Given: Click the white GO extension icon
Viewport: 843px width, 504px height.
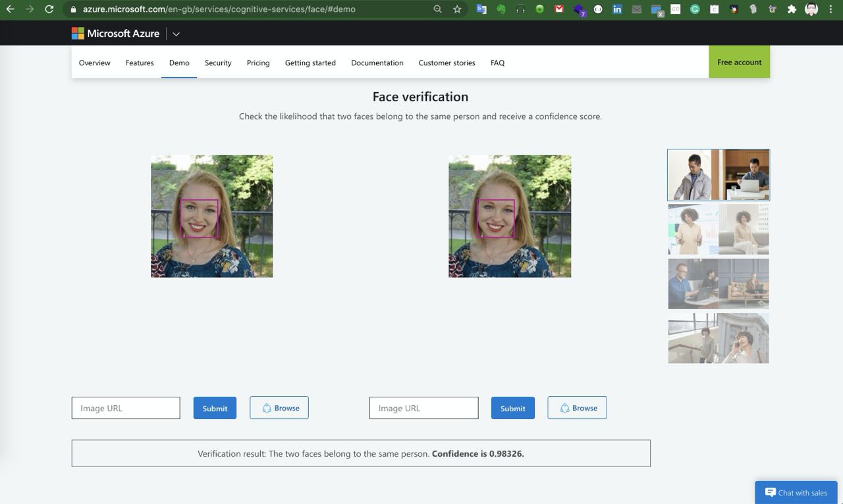Looking at the screenshot, I should click(675, 9).
